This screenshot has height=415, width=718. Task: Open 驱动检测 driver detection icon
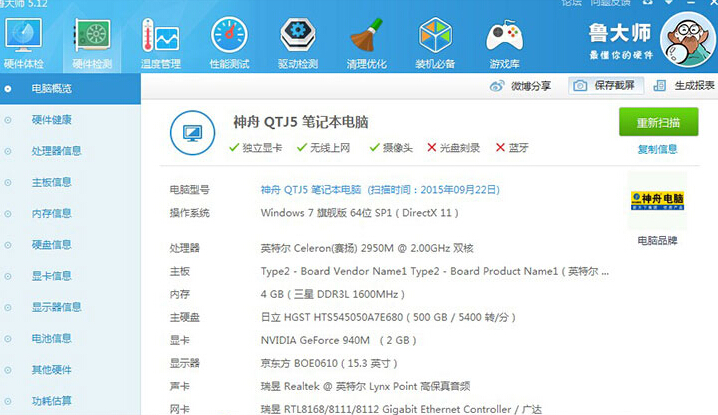[298, 35]
